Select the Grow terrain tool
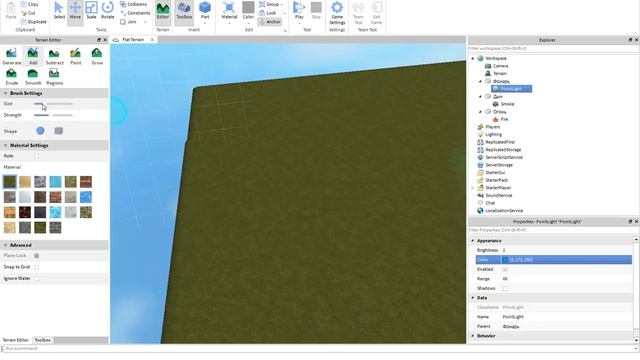 point(97,56)
